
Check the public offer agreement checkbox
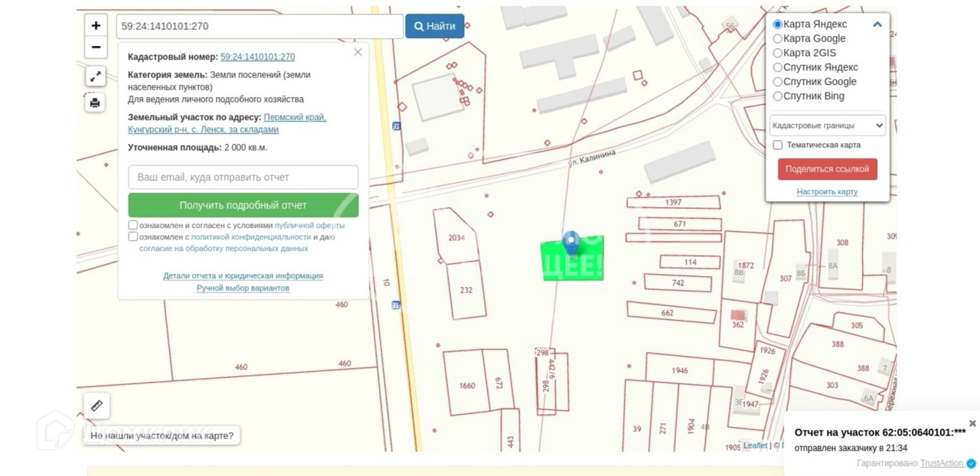(133, 225)
